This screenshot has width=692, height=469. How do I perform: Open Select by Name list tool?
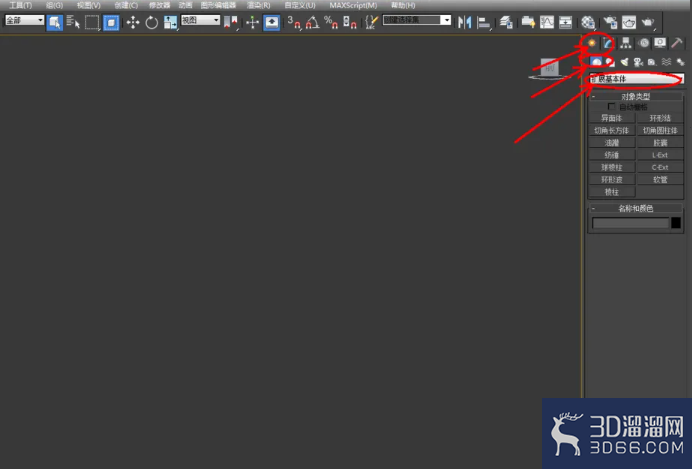(73, 22)
